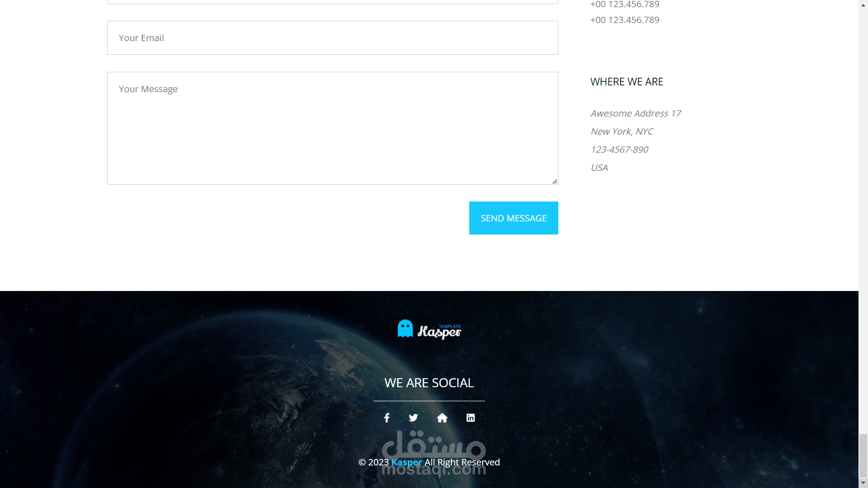
Task: Focus the Your Message text area
Action: click(333, 128)
